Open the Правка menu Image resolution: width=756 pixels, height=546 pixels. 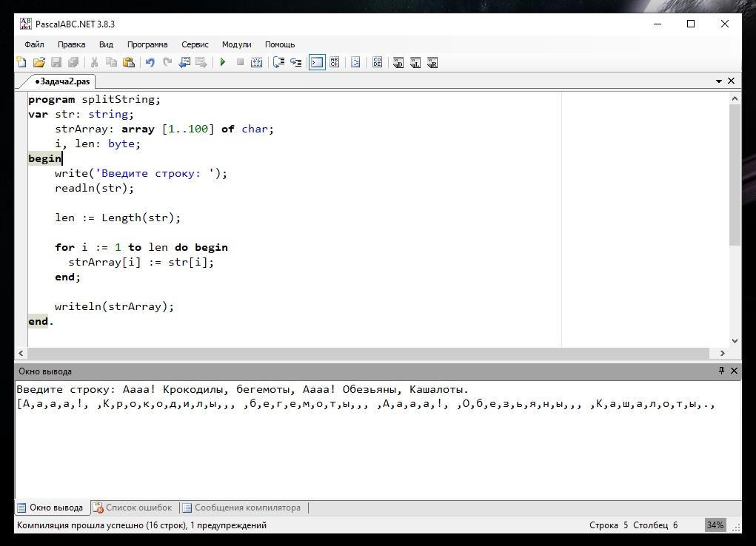point(71,44)
